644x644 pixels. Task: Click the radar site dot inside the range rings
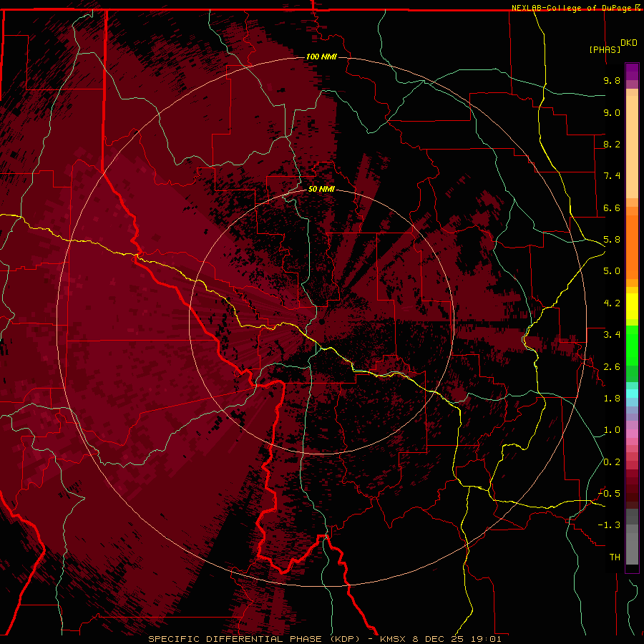click(321, 321)
